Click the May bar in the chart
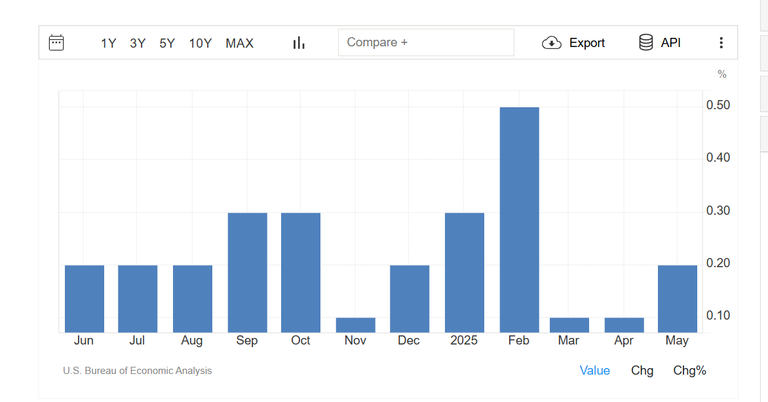 pyautogui.click(x=677, y=299)
